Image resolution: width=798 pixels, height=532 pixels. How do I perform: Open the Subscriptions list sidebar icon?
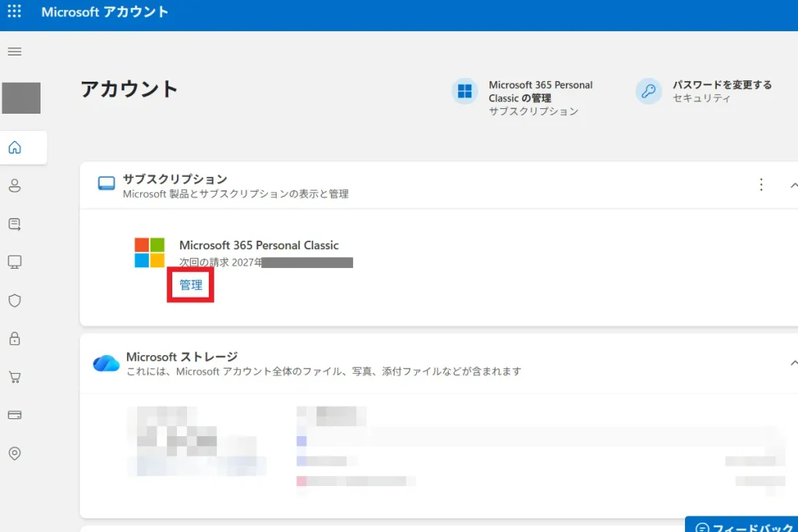coord(15,224)
